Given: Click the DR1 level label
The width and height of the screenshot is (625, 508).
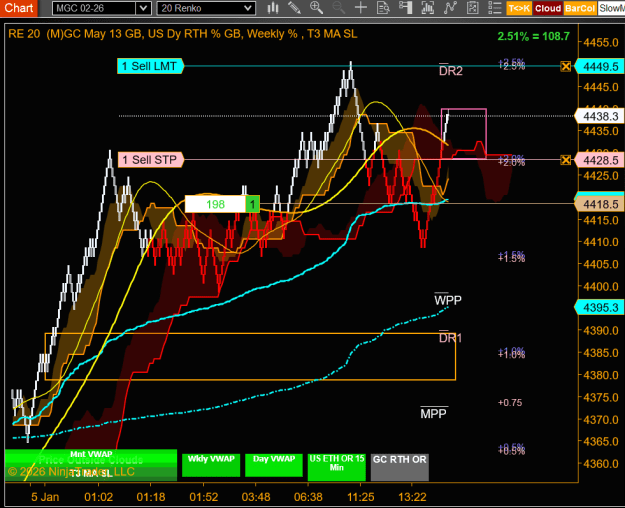Looking at the screenshot, I should click(x=450, y=338).
